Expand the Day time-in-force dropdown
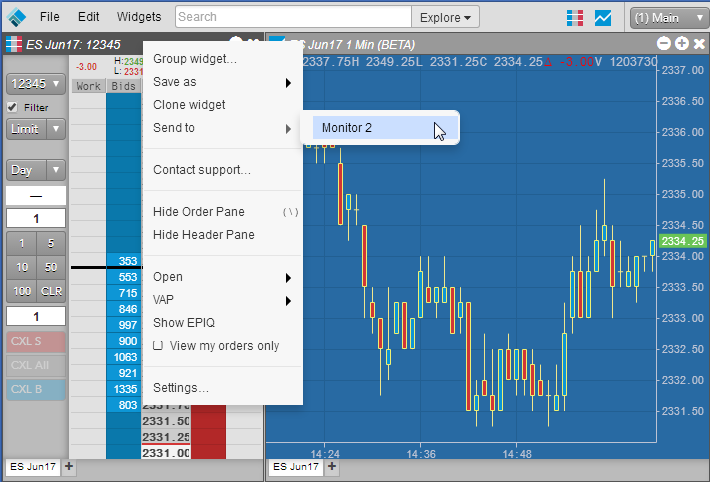Viewport: 710px width, 482px height. coord(36,170)
